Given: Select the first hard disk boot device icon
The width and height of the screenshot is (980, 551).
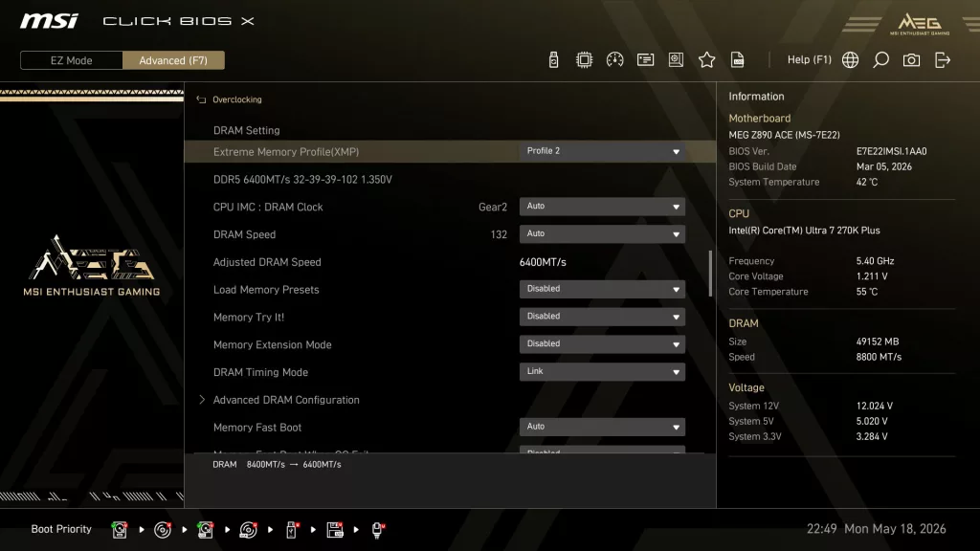Looking at the screenshot, I should [119, 530].
